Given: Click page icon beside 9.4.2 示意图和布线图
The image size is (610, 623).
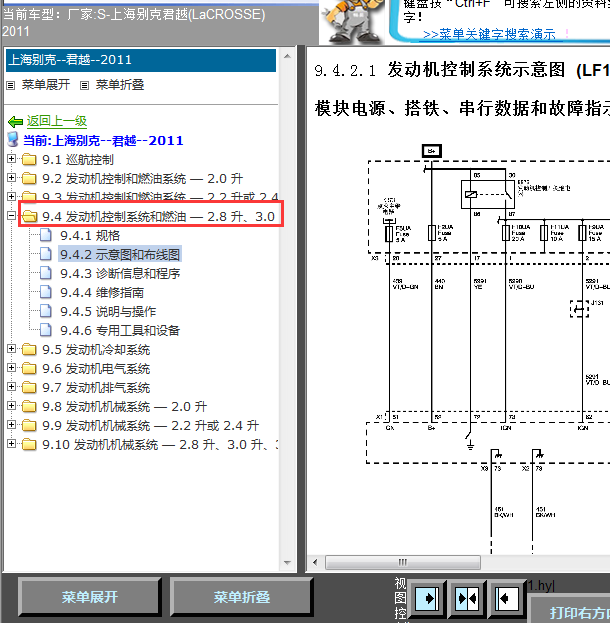Looking at the screenshot, I should 46,254.
